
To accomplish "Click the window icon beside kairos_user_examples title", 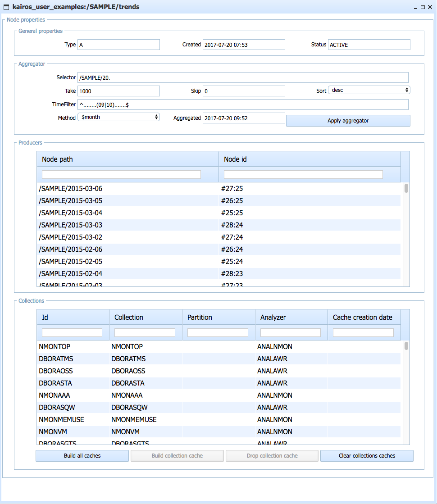I will click(6, 7).
